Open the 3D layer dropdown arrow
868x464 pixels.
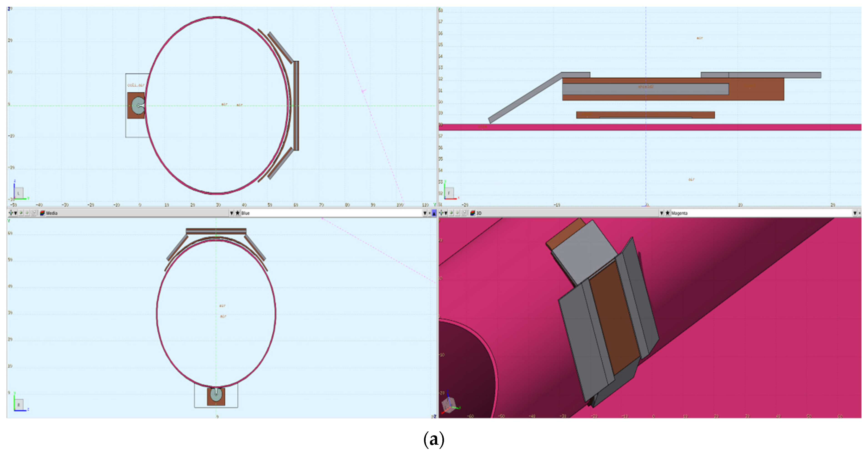tap(662, 213)
